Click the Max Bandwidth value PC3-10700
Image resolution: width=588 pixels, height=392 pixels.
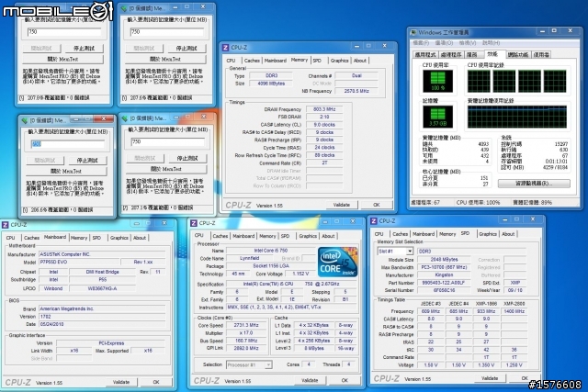(x=444, y=267)
